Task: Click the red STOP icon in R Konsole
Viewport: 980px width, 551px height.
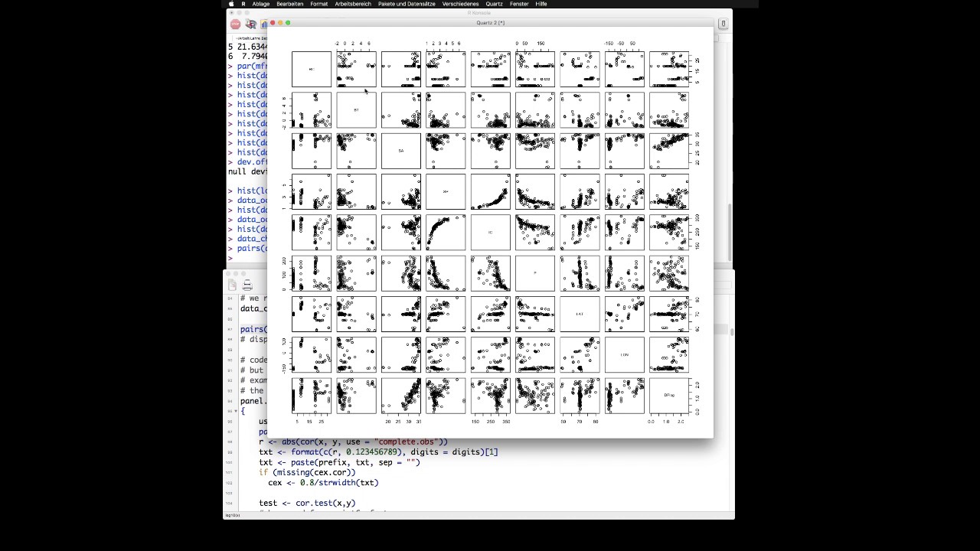Action: 235,24
